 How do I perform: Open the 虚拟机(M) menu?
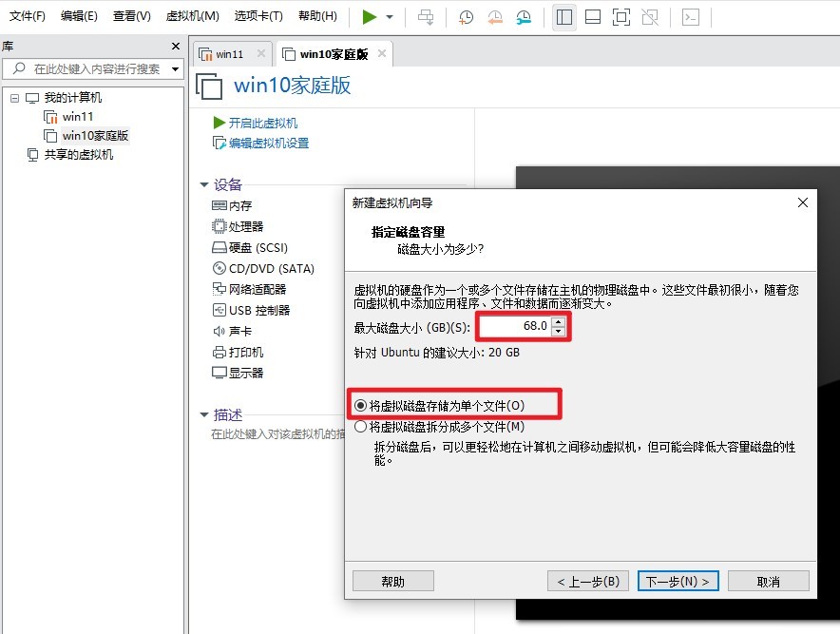coord(192,16)
